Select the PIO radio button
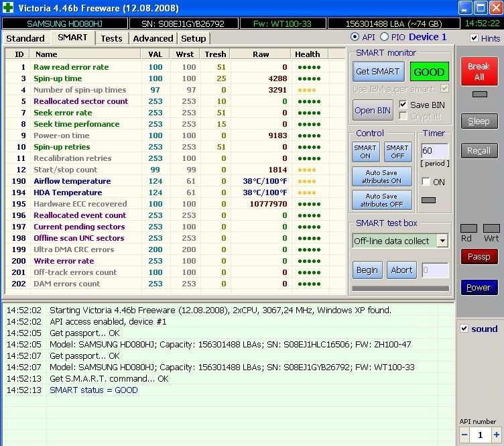Viewport: 504px width, 446px height. [384, 37]
